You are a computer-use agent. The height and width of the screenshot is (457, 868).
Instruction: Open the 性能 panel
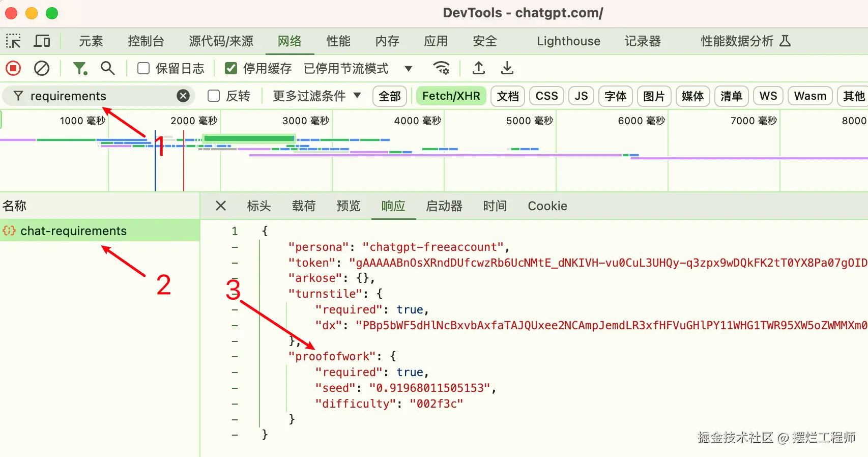click(x=338, y=41)
